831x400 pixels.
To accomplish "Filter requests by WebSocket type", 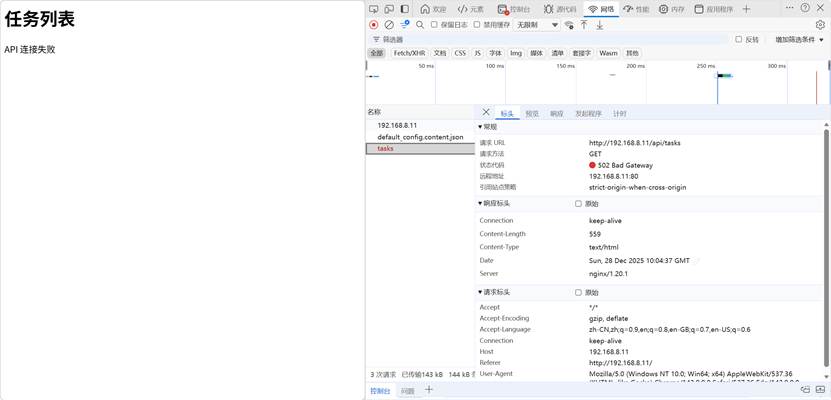I will tap(581, 53).
